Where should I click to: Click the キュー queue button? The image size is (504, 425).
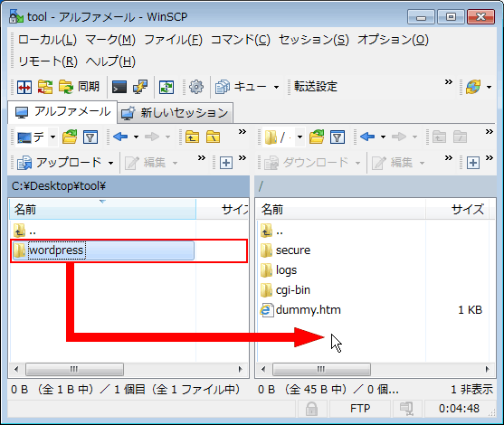tap(241, 87)
